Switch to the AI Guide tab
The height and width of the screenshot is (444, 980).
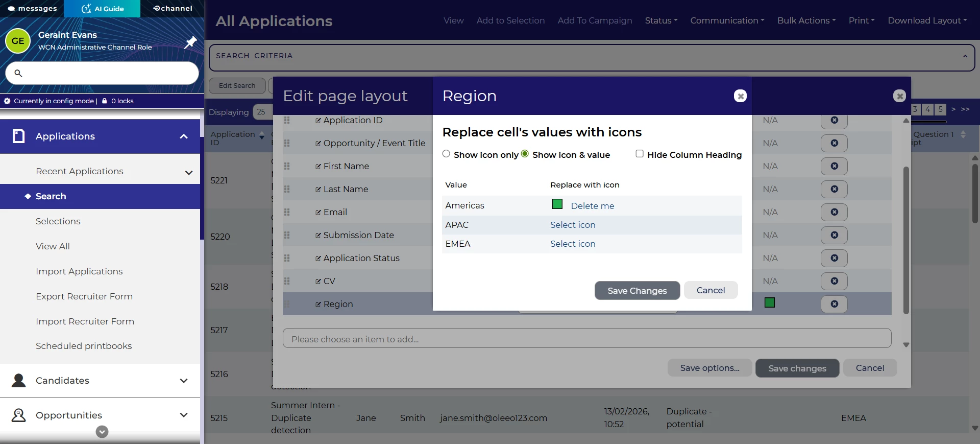point(102,9)
